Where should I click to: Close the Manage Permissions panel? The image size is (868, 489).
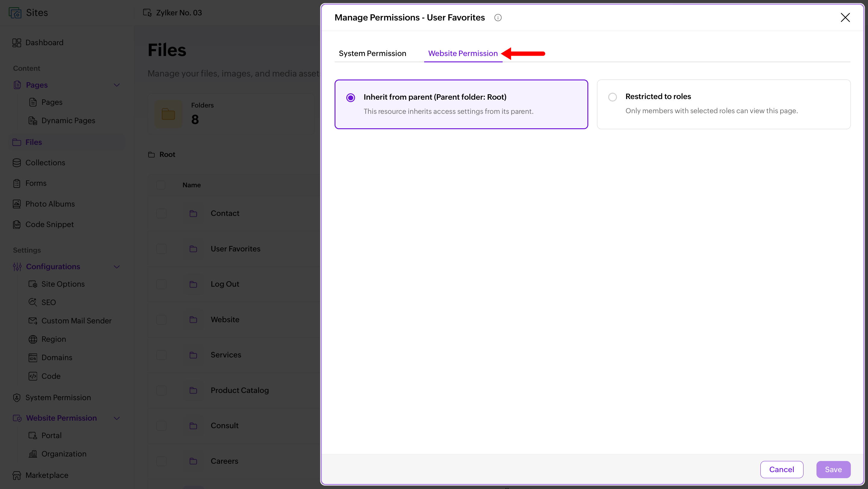pos(845,17)
